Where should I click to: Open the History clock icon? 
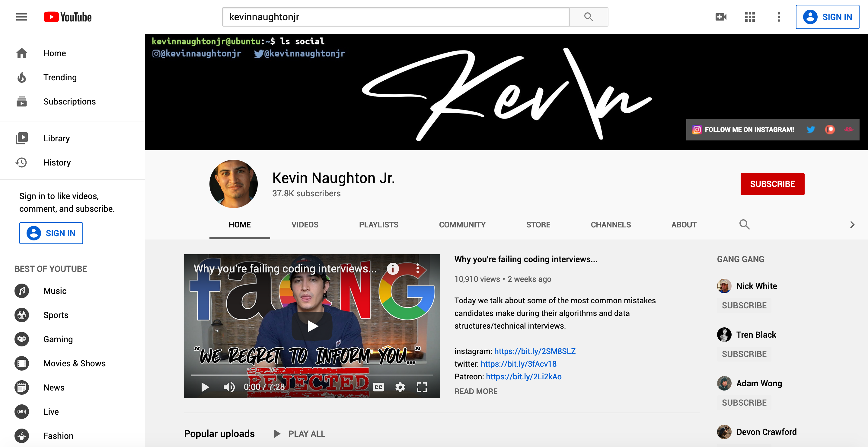(x=21, y=162)
